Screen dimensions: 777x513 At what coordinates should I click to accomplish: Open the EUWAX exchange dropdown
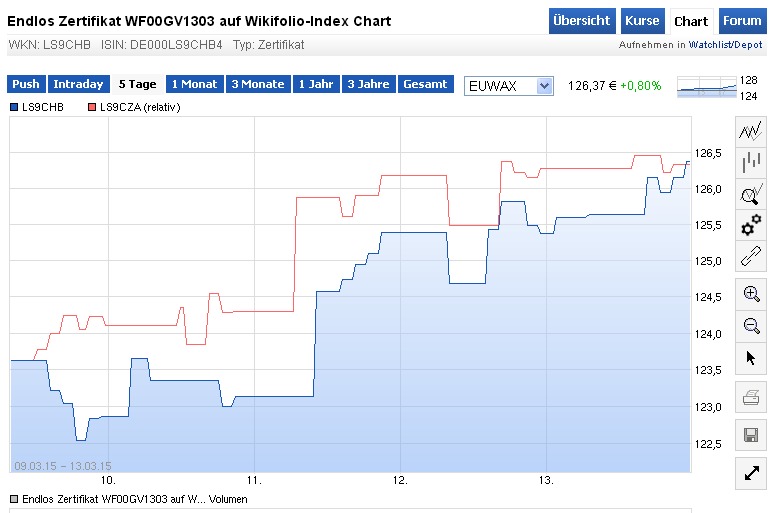click(x=508, y=86)
